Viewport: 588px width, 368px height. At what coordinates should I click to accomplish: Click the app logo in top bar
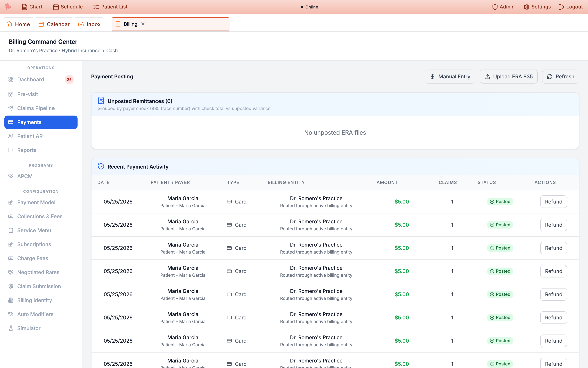tap(8, 7)
